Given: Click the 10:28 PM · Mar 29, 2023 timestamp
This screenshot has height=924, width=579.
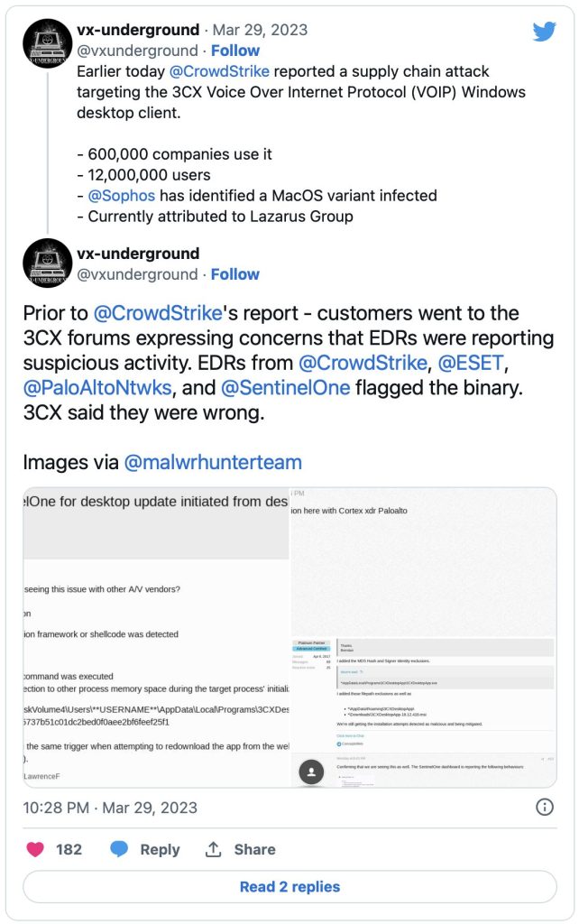Looking at the screenshot, I should (x=110, y=807).
